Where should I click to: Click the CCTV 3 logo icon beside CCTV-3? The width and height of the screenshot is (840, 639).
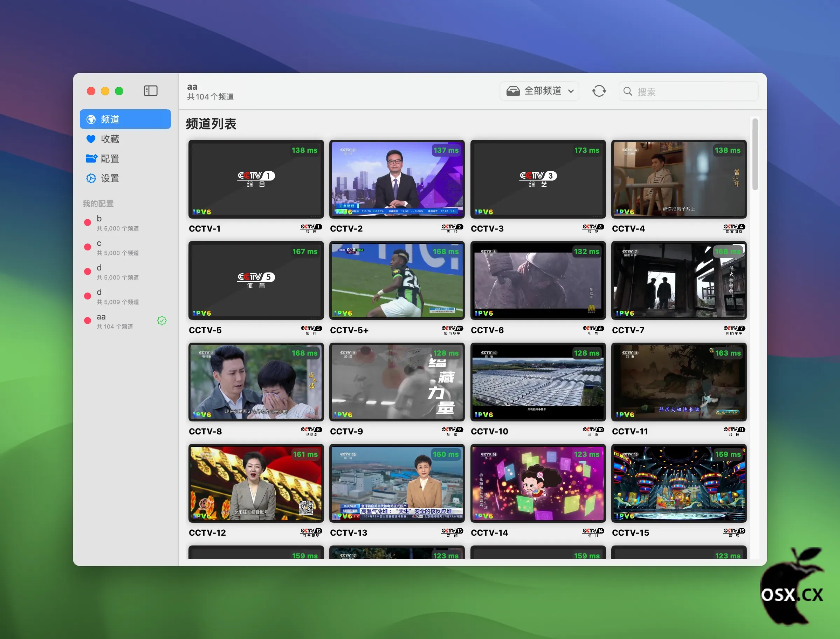coord(593,229)
